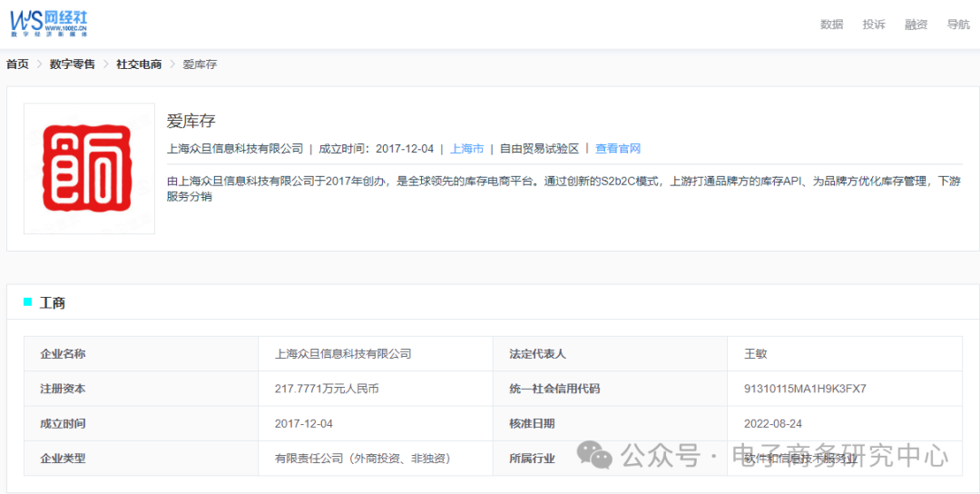Open the 融资 navigation item
Image resolution: width=980 pixels, height=494 pixels.
pyautogui.click(x=916, y=25)
